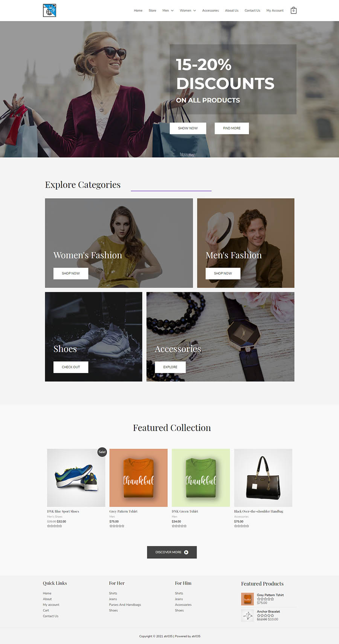Click the site logo in header
Image resolution: width=339 pixels, height=644 pixels.
pyautogui.click(x=49, y=11)
